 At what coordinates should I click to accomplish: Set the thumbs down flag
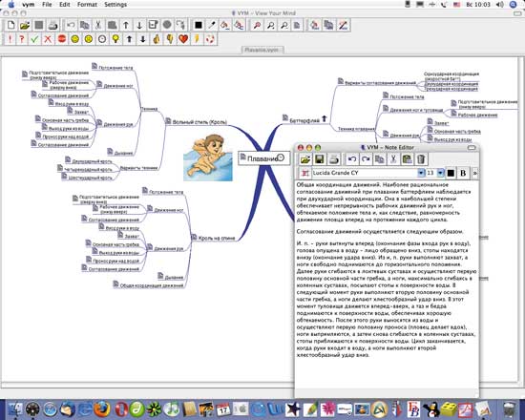[x=170, y=39]
